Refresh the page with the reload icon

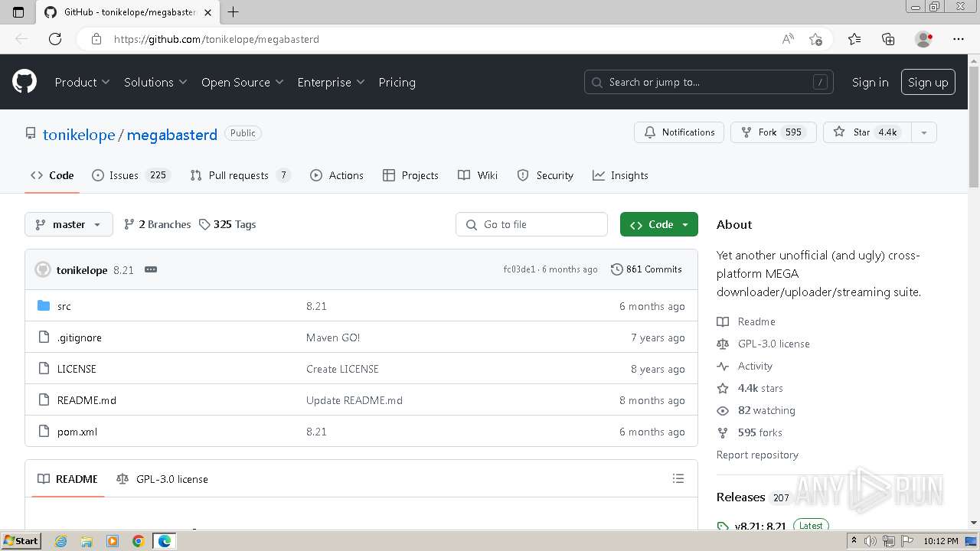pyautogui.click(x=55, y=39)
